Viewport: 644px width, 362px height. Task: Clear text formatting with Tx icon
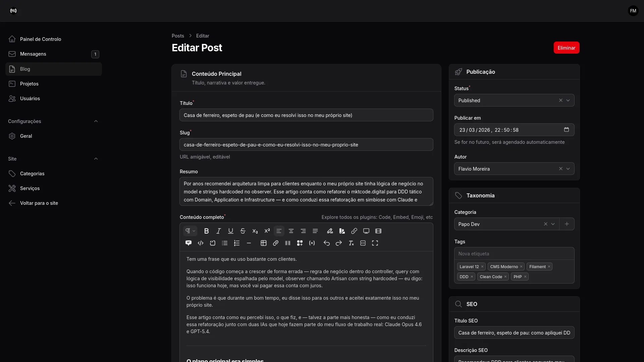click(x=351, y=243)
